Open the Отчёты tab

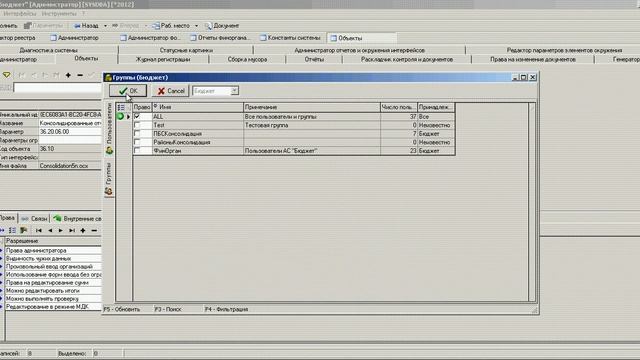coord(314,60)
